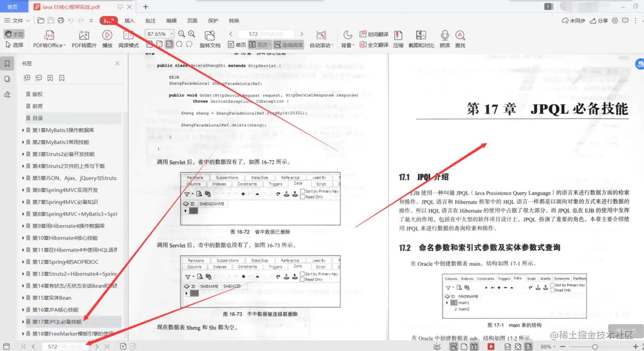Click 划词翻译 word translation
Image resolution: width=644 pixels, height=351 pixels.
374,34
